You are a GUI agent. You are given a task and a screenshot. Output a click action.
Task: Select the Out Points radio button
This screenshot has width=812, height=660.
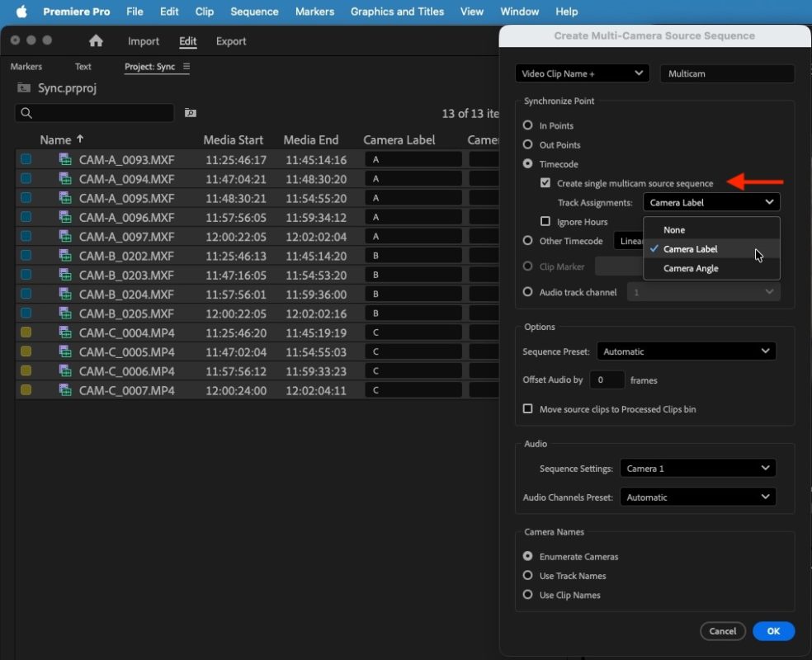click(x=527, y=144)
